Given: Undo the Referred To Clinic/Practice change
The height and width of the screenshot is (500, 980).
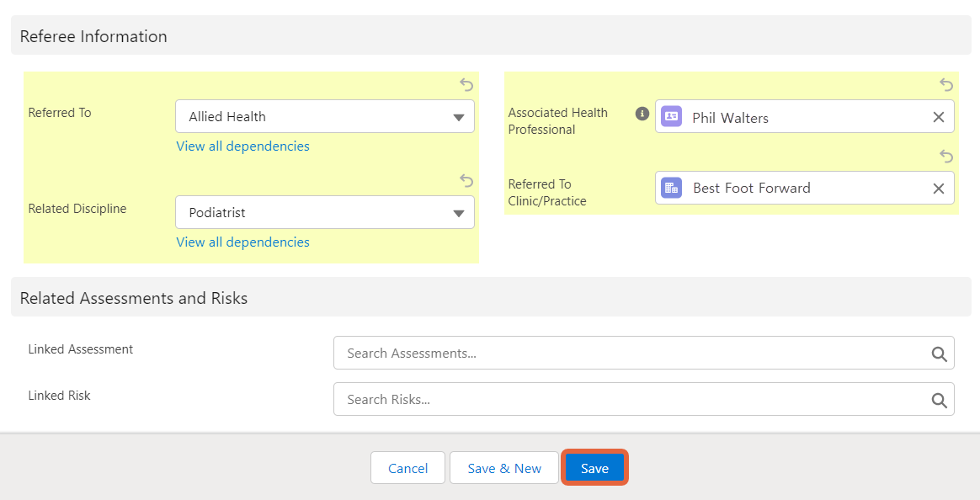Looking at the screenshot, I should (946, 156).
